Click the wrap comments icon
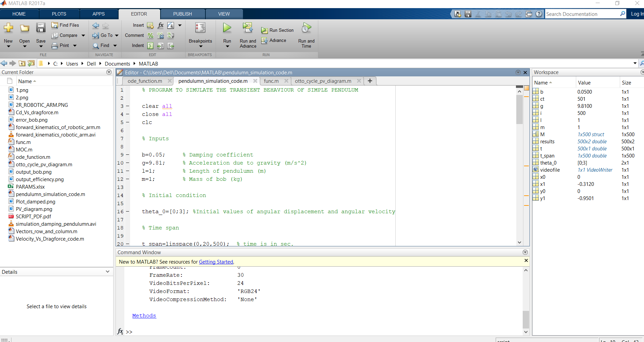The image size is (644, 342). (x=171, y=35)
